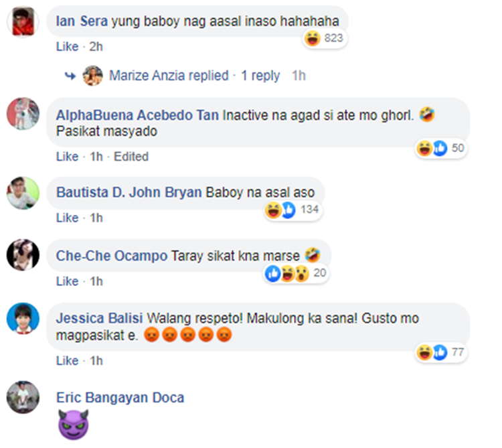The height and width of the screenshot is (448, 502).
Task: Open Bautista D. John Bryan's profile name
Action: [129, 193]
